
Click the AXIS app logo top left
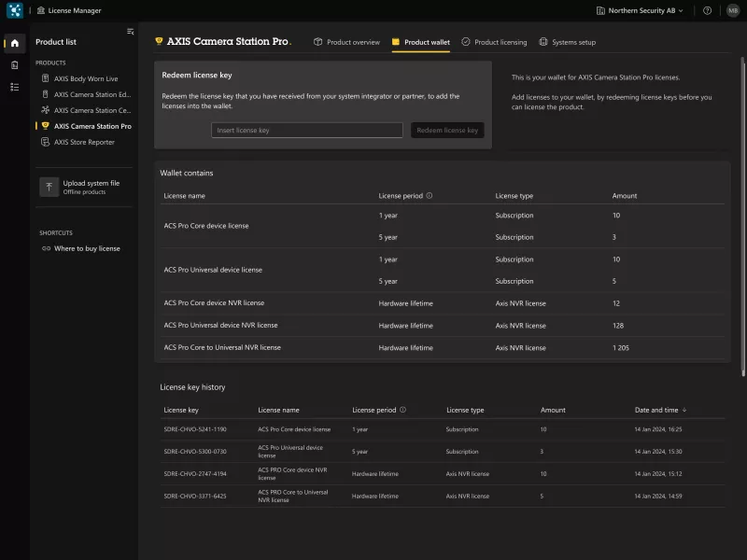point(14,10)
